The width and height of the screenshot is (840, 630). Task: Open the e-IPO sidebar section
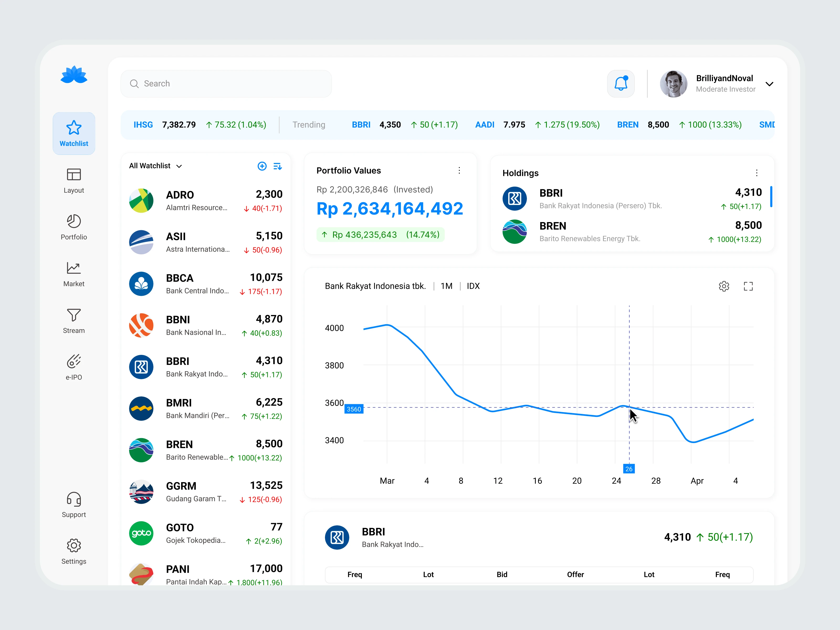pos(74,367)
